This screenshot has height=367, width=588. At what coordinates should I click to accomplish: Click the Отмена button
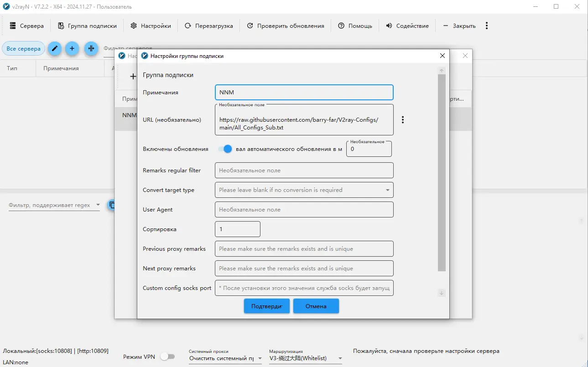[x=316, y=306]
